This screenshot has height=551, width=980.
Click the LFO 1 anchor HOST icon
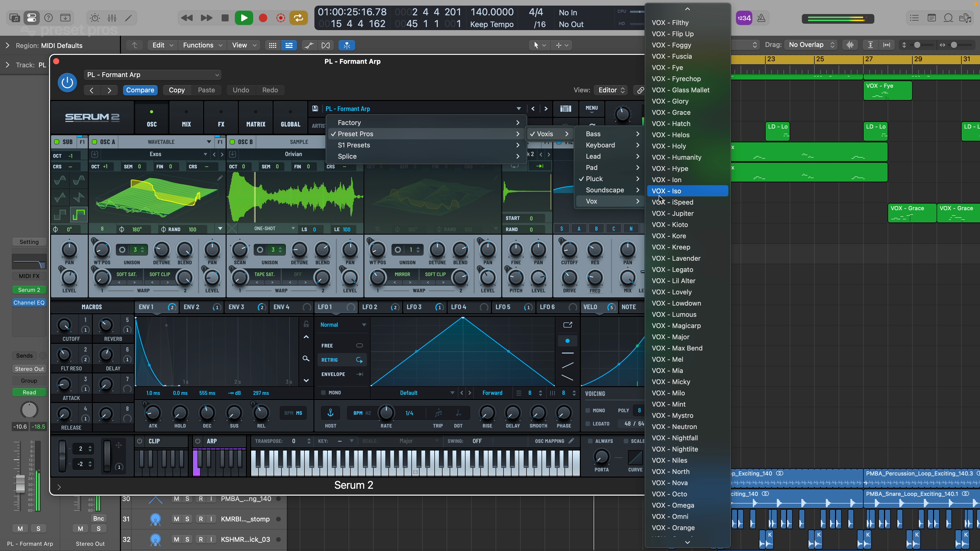click(x=330, y=413)
